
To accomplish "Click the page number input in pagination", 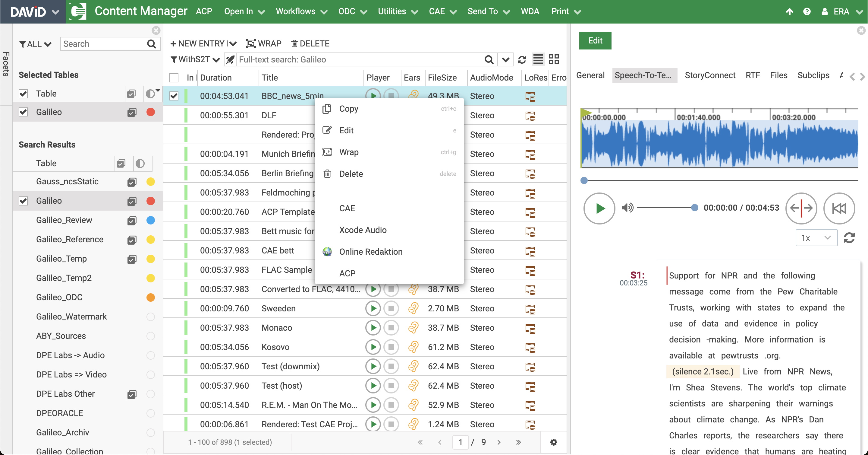I will (460, 442).
